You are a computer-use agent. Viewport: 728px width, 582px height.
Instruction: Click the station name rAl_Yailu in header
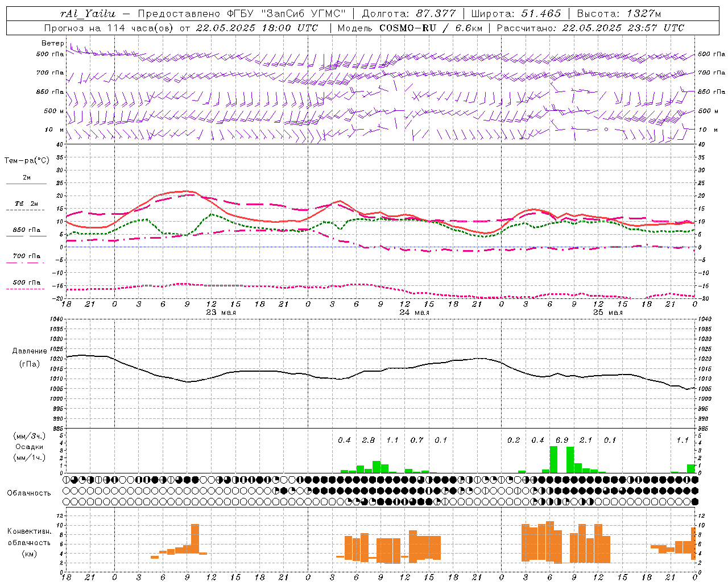tap(88, 14)
